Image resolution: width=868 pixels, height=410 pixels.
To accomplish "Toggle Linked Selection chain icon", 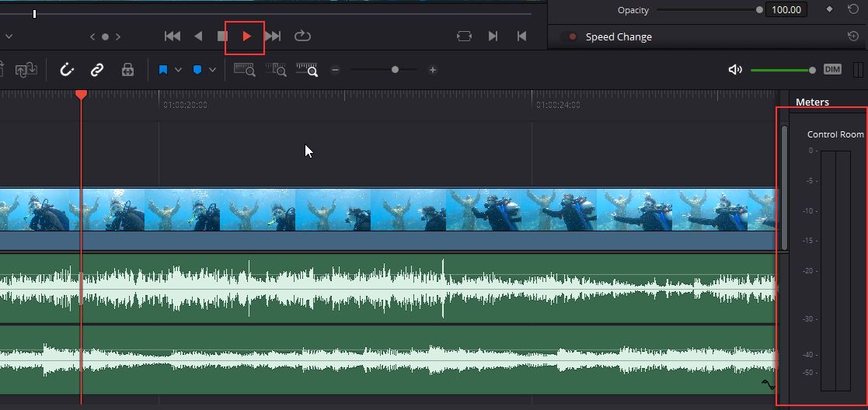I will (x=97, y=70).
